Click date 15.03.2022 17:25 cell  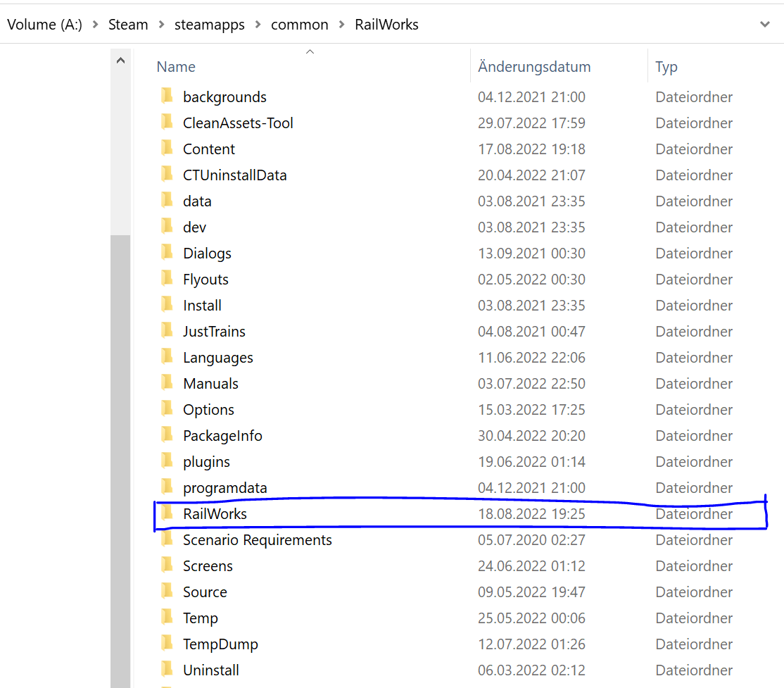tap(531, 409)
